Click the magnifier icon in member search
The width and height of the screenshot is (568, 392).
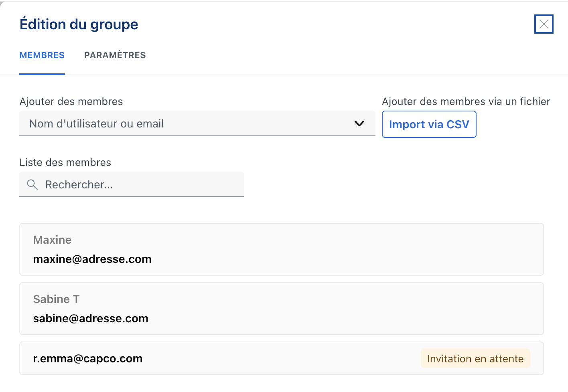pyautogui.click(x=32, y=184)
